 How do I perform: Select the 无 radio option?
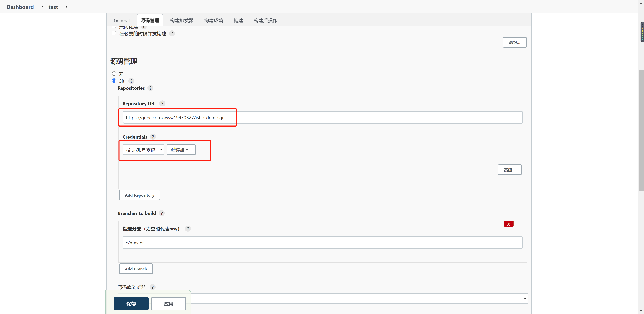pyautogui.click(x=114, y=74)
